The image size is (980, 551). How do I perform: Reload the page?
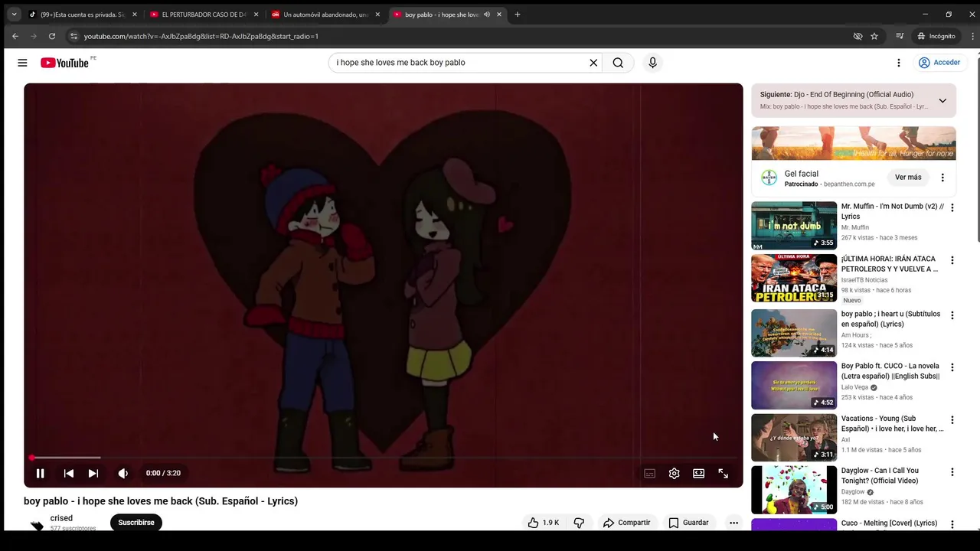point(52,36)
